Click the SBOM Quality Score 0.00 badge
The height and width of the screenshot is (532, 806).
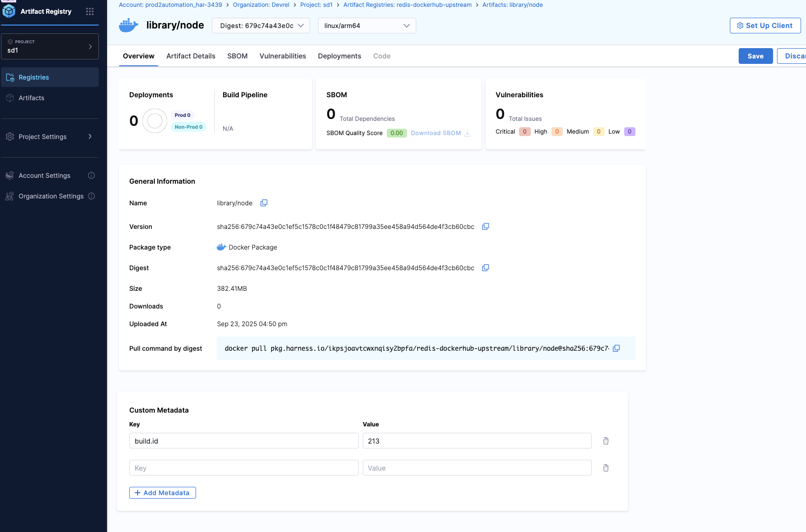pyautogui.click(x=396, y=133)
